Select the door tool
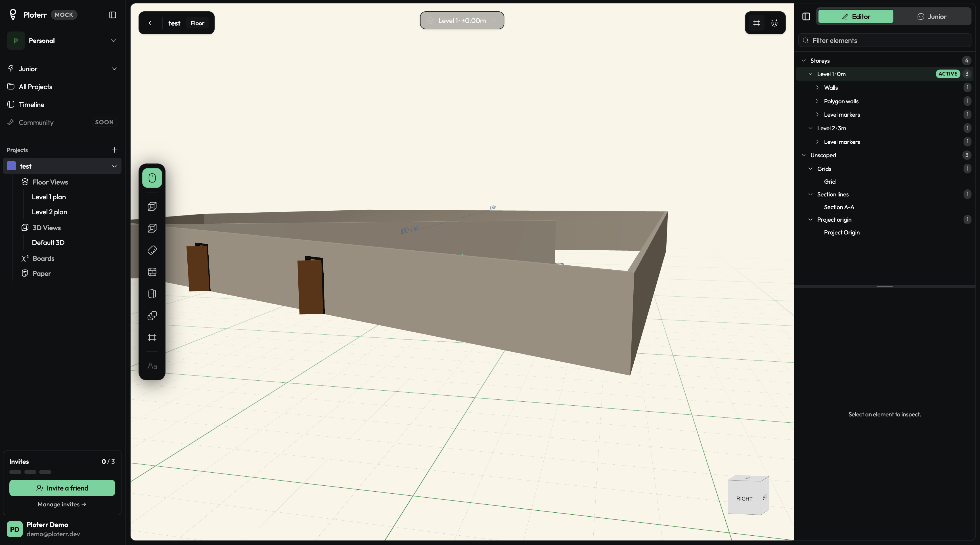980x545 pixels. (152, 294)
